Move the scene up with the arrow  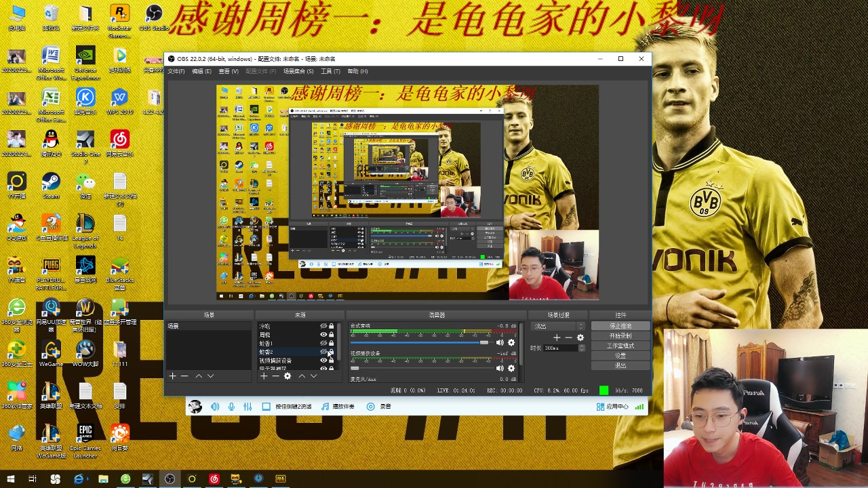pyautogui.click(x=199, y=376)
